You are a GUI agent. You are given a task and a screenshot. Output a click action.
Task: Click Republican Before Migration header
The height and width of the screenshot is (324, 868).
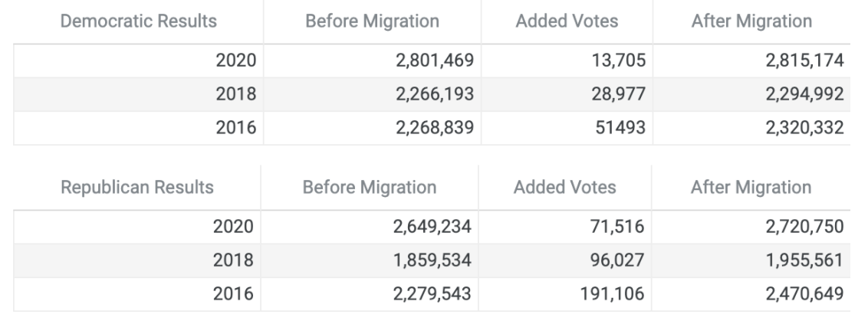pyautogui.click(x=371, y=187)
